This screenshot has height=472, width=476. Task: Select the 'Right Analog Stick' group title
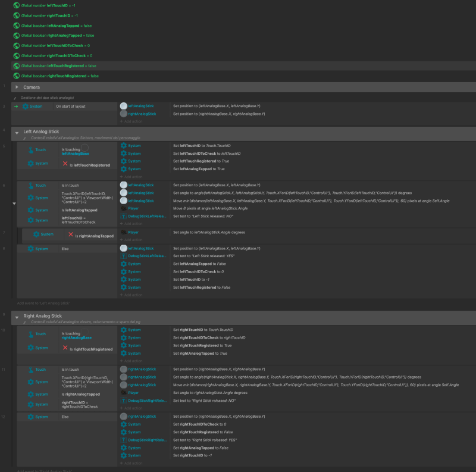(x=42, y=316)
